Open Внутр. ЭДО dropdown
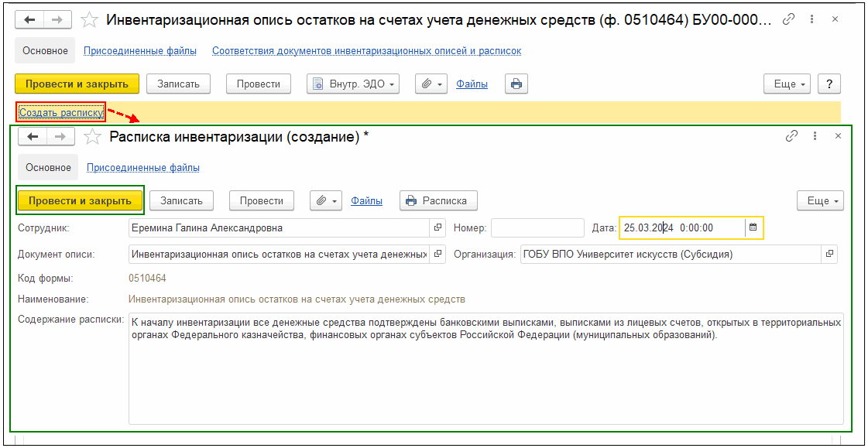This screenshot has height=448, width=868. point(353,84)
